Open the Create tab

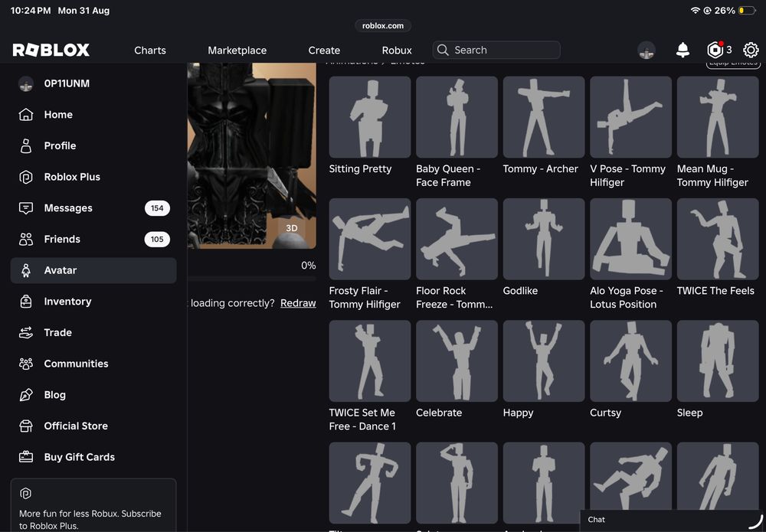tap(324, 51)
